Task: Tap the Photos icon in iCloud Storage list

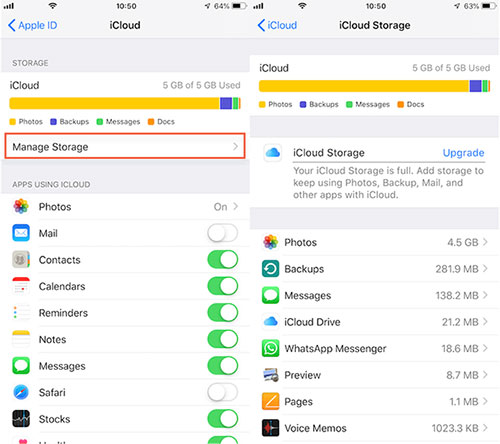Action: point(270,242)
